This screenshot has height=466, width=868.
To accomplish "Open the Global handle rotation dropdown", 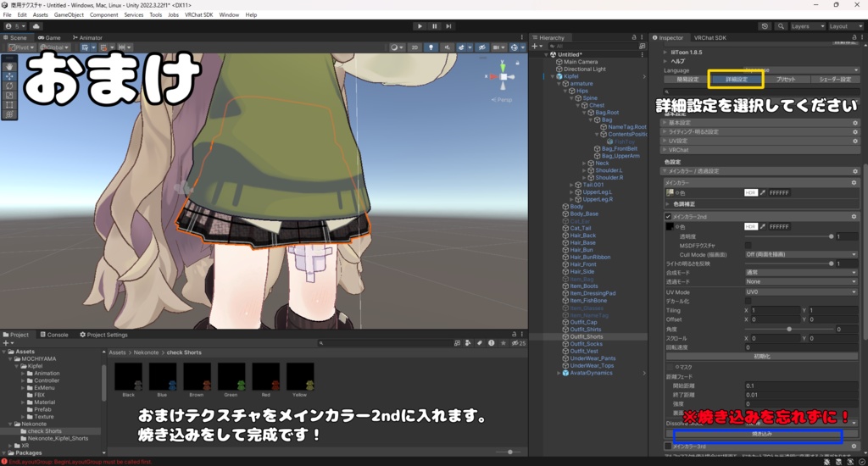I will pyautogui.click(x=53, y=47).
